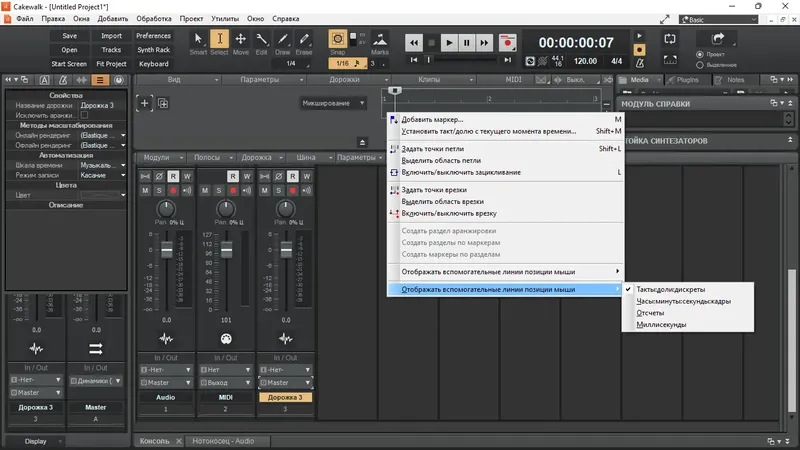Mute the Audio channel strip

pyautogui.click(x=145, y=190)
